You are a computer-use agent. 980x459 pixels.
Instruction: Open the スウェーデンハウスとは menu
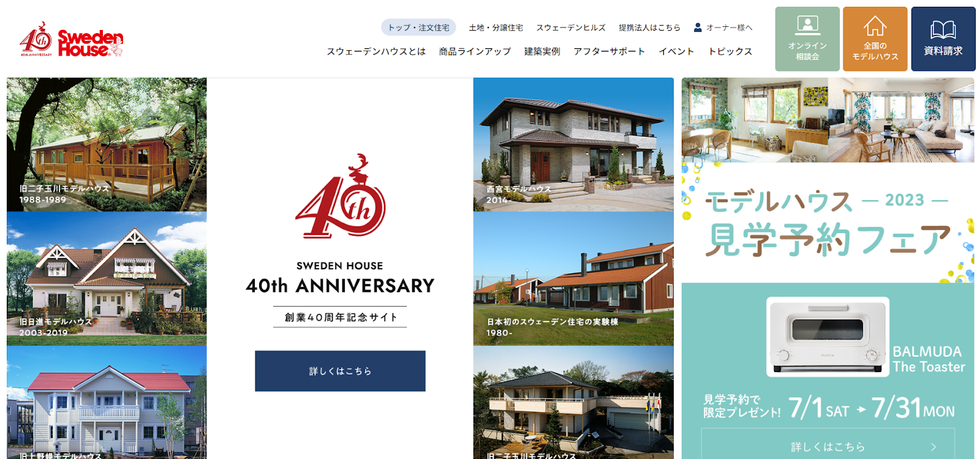[376, 51]
